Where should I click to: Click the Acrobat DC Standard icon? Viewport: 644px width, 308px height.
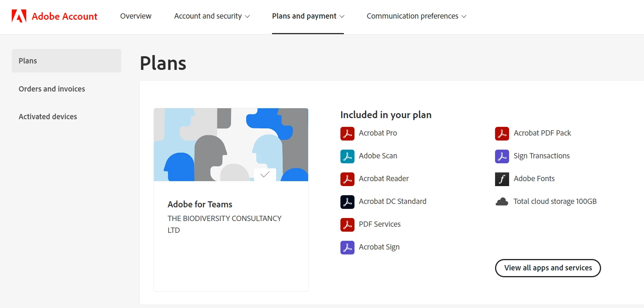pyautogui.click(x=347, y=202)
